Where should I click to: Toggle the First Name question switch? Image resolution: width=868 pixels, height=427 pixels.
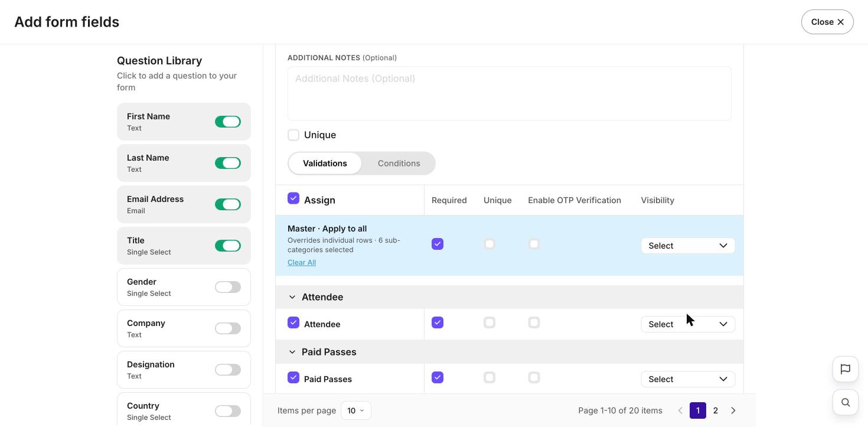tap(228, 122)
